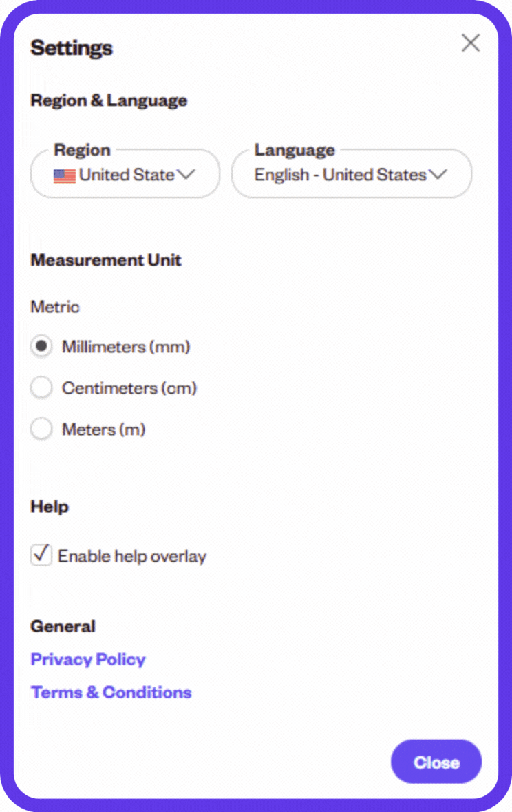Select the Centimeters radio button
512x812 pixels.
pos(41,387)
